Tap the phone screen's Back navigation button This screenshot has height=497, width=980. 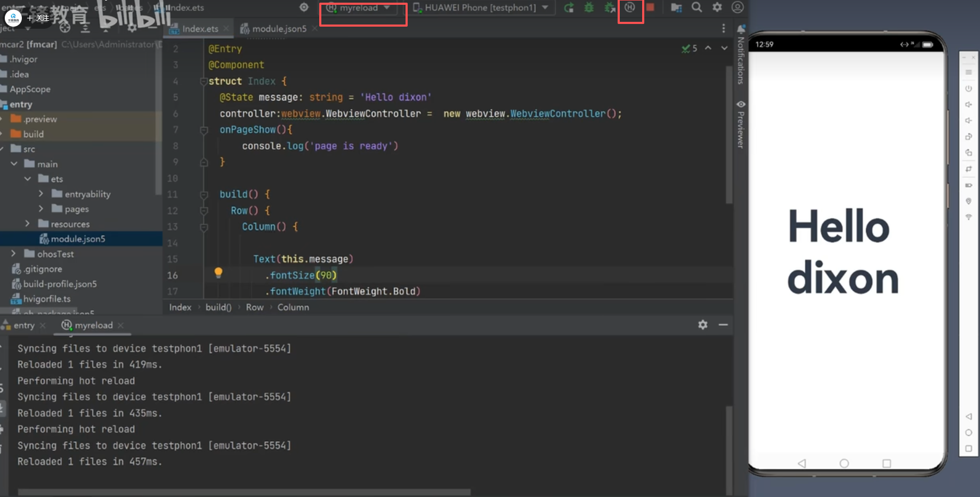click(802, 463)
